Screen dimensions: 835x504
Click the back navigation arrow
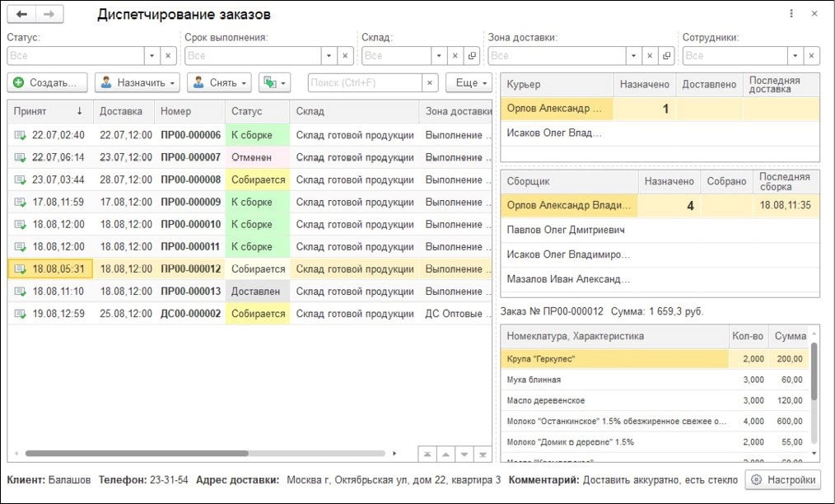(x=21, y=15)
